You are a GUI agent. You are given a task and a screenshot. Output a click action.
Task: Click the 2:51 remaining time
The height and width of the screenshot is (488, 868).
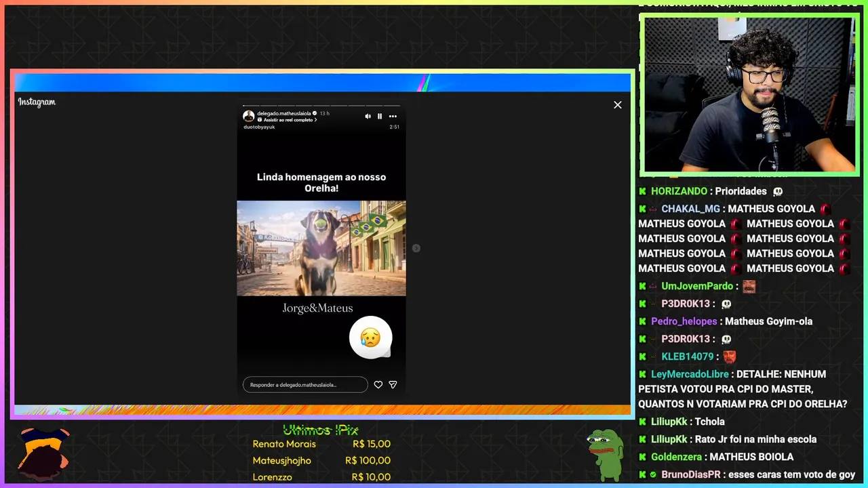395,127
